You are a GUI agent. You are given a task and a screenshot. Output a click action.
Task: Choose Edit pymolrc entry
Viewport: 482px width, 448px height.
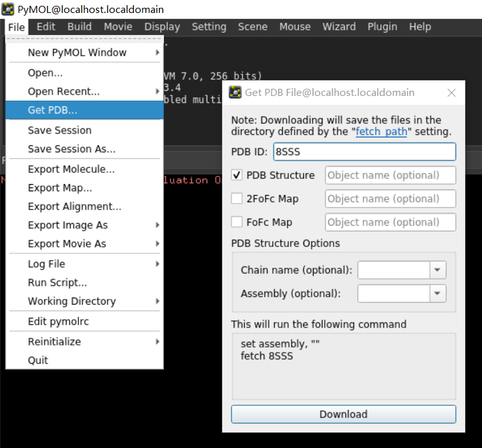pyautogui.click(x=84, y=321)
